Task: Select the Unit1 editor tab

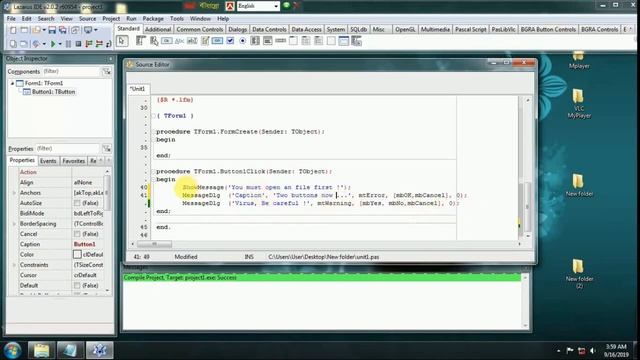Action: (138, 89)
